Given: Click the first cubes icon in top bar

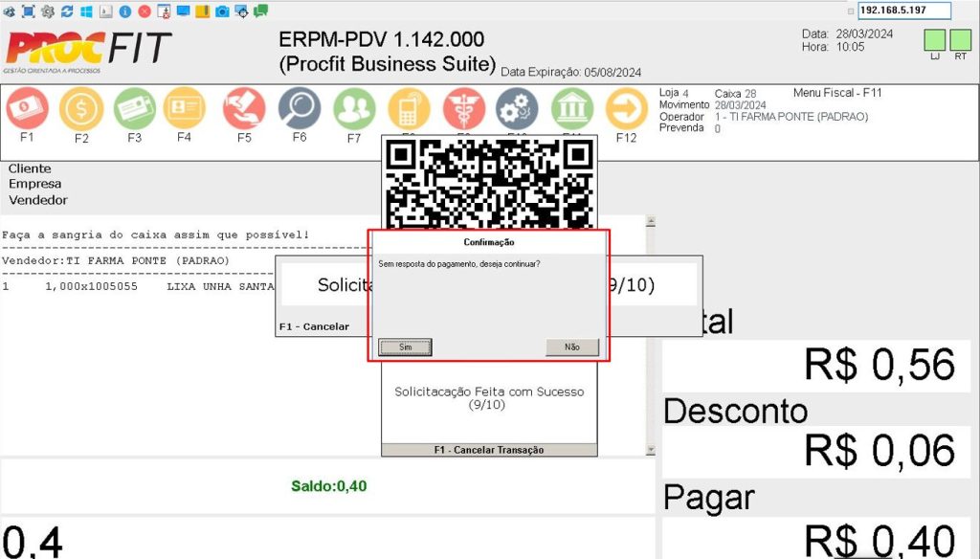Looking at the screenshot, I should click(x=10, y=11).
